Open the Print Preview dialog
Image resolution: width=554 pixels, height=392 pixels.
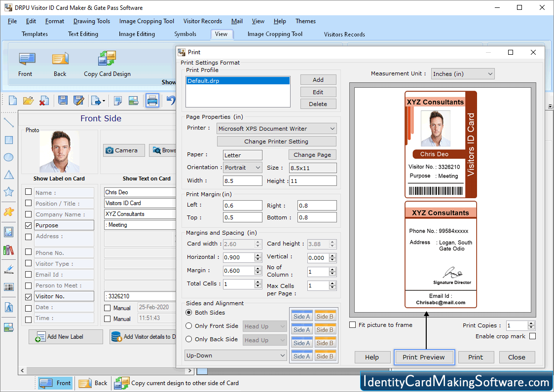(x=424, y=356)
